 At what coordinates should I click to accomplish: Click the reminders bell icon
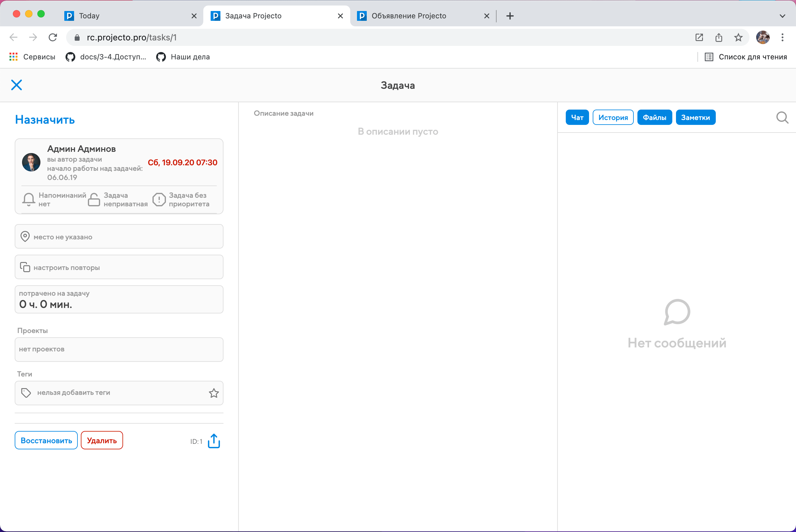(x=29, y=200)
